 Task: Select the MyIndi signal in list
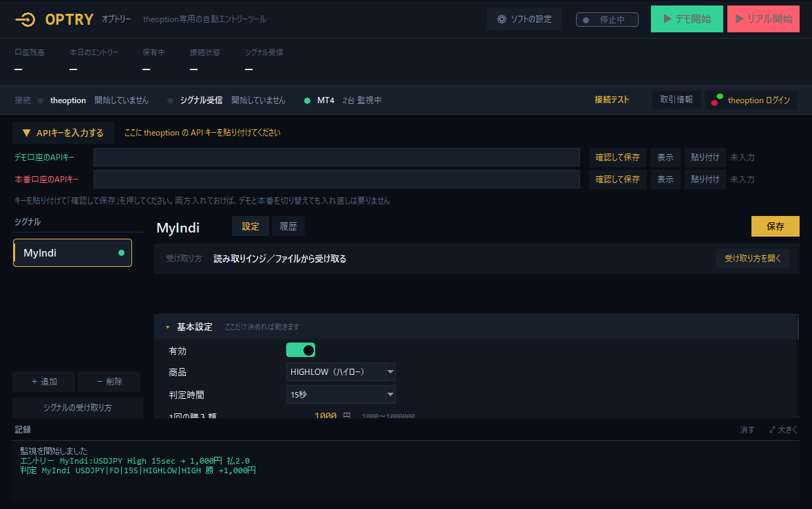click(72, 252)
